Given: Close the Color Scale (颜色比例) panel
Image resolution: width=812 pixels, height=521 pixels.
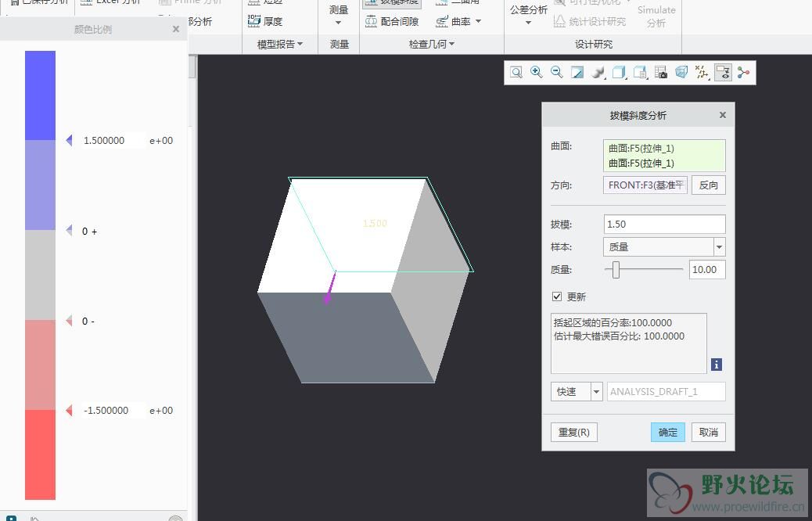Looking at the screenshot, I should tap(176, 29).
